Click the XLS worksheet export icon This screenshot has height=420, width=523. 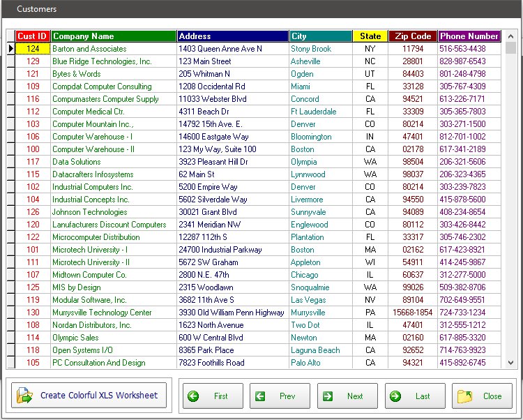tap(25, 396)
